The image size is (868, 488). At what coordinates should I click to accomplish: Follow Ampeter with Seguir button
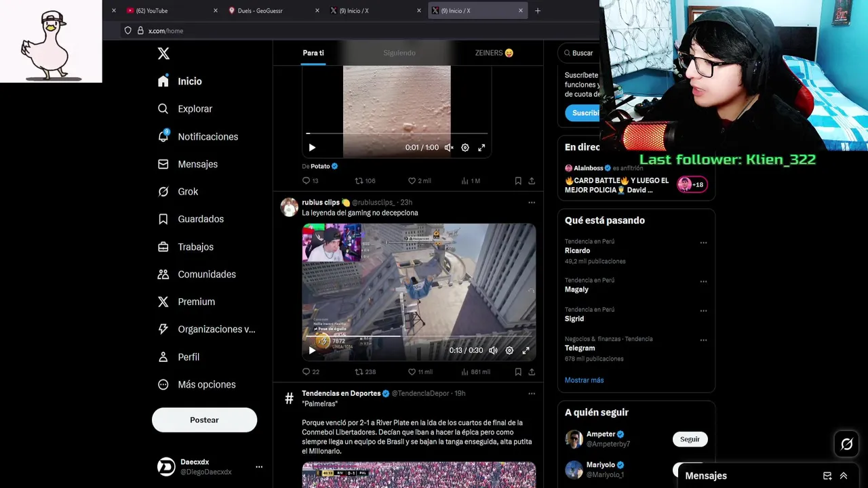pos(690,439)
